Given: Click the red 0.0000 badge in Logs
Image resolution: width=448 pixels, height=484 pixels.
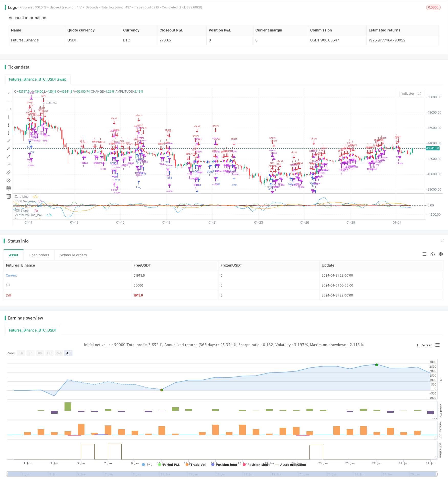Looking at the screenshot, I should (433, 7).
